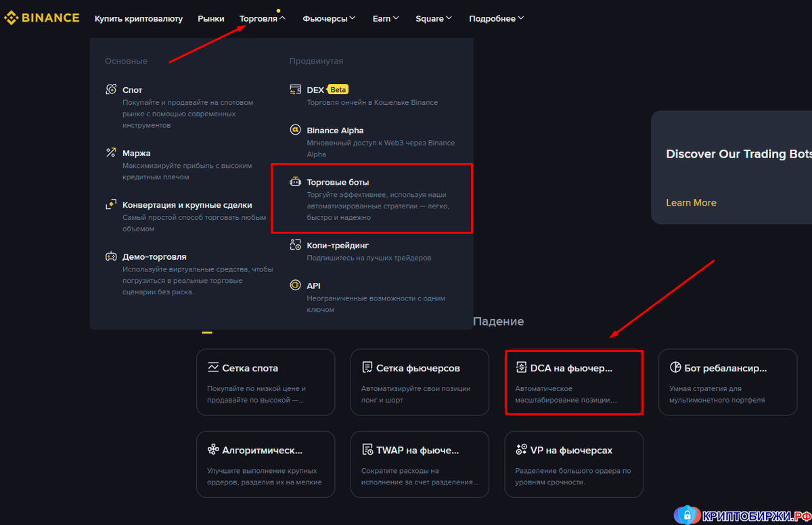Click the Основные section heading
812x525 pixels.
click(126, 61)
